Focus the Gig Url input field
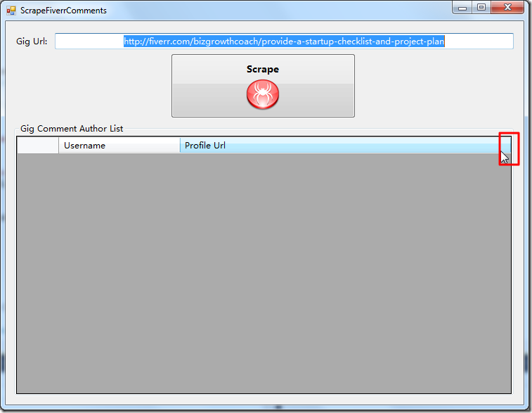532x413 pixels. (284, 41)
